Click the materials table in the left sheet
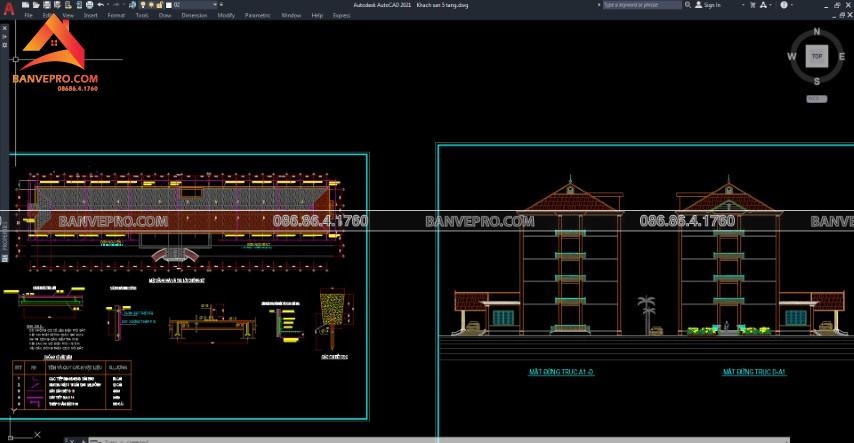 pyautogui.click(x=72, y=385)
